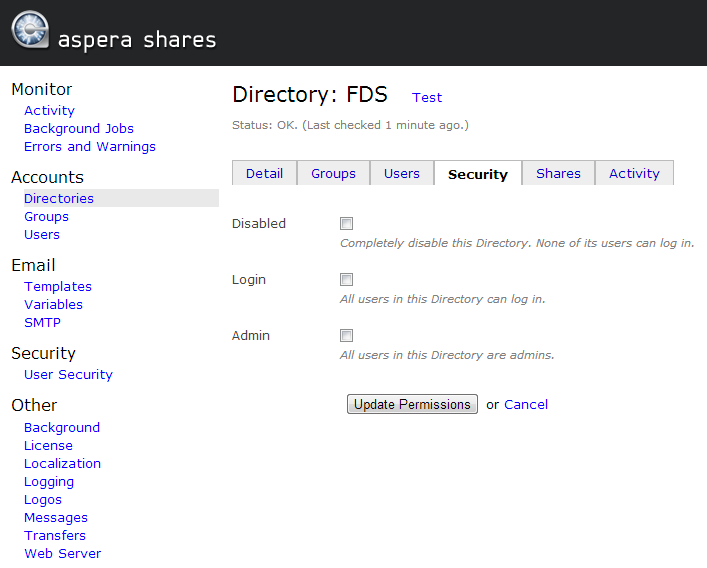
Task: Click the 'Security' sidebar heading
Action: point(43,353)
